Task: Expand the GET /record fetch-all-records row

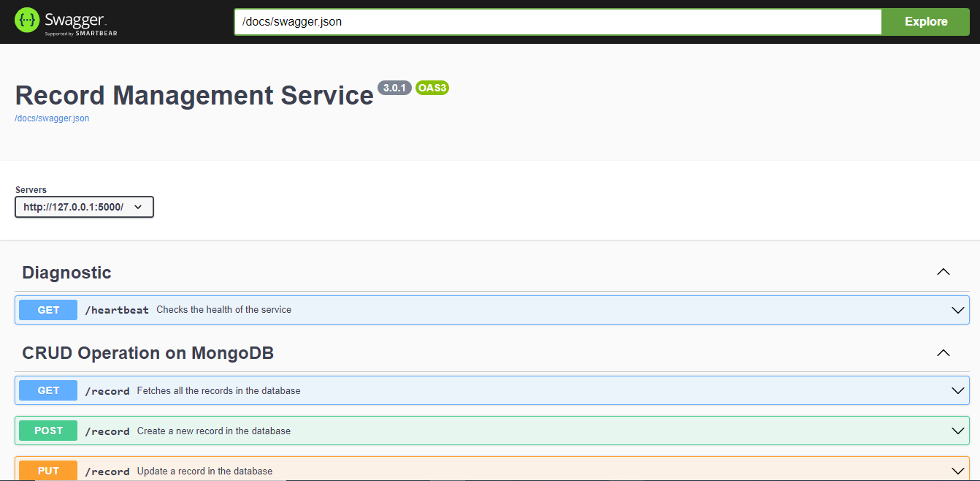Action: point(957,390)
